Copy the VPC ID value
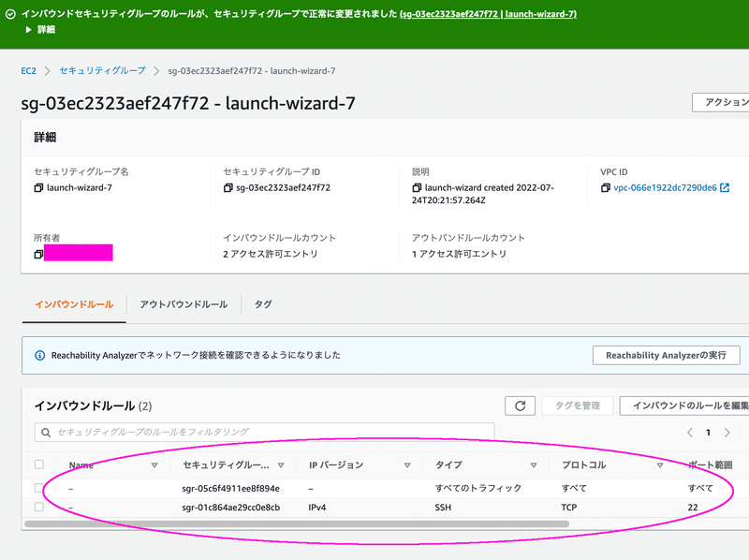 point(605,188)
